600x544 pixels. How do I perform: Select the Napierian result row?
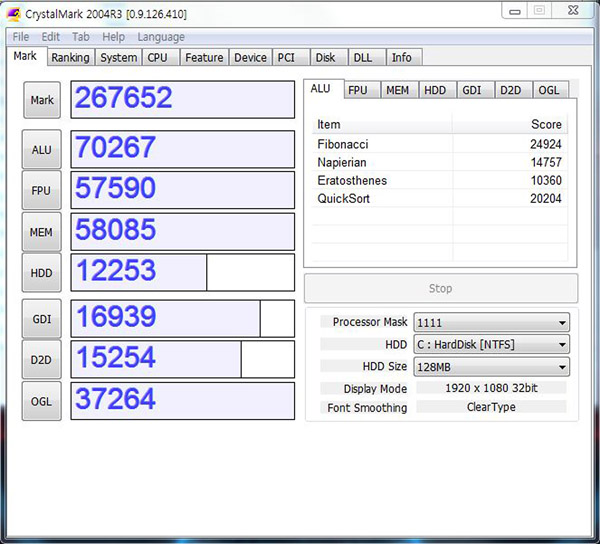click(440, 162)
